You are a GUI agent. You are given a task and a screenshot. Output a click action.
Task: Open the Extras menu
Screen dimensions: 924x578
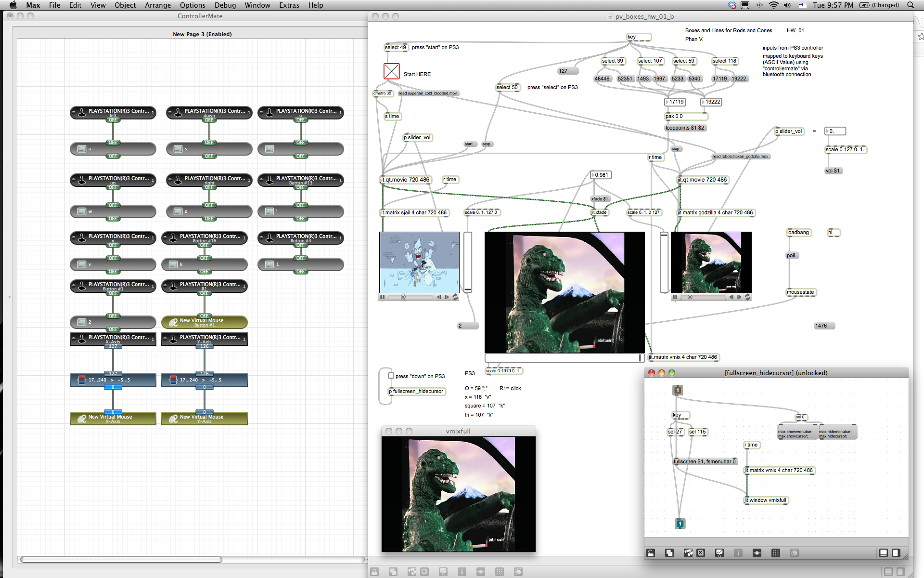click(289, 5)
